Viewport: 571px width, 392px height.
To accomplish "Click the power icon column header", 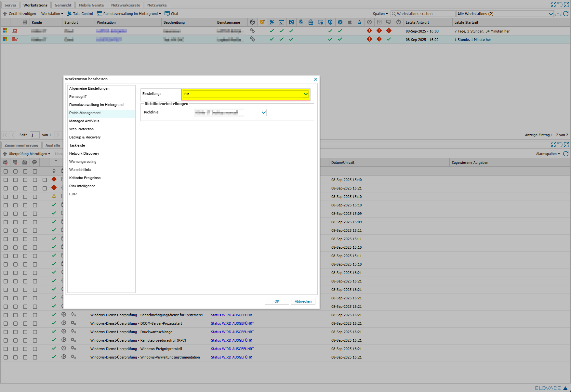I will [399, 22].
